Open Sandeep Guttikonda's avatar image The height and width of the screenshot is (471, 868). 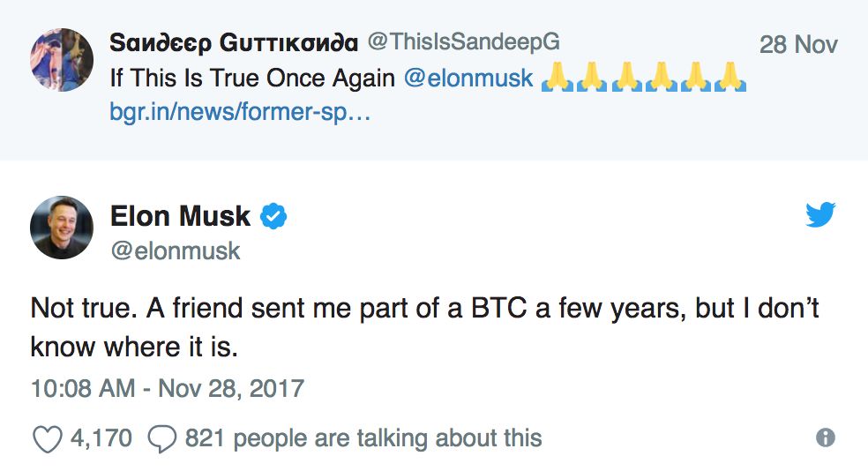[62, 60]
